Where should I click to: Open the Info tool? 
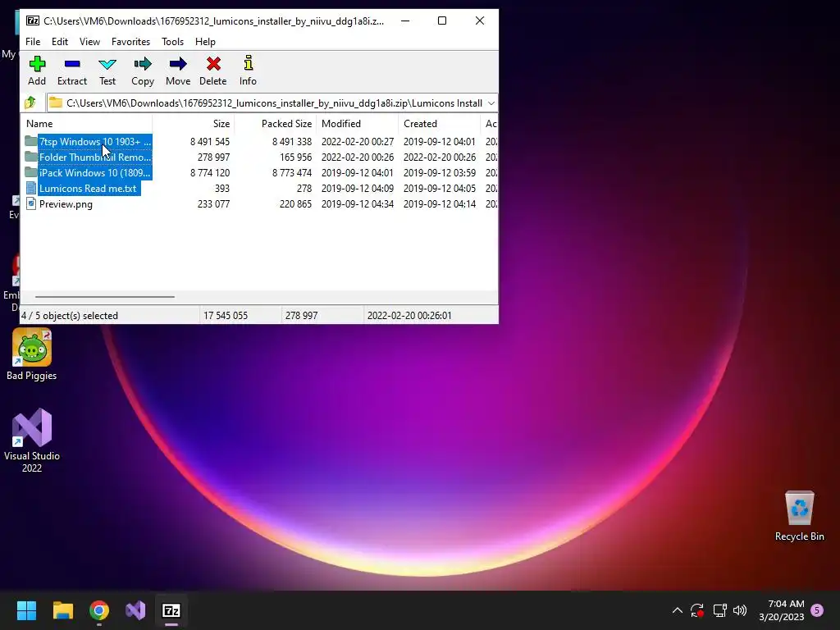(248, 63)
